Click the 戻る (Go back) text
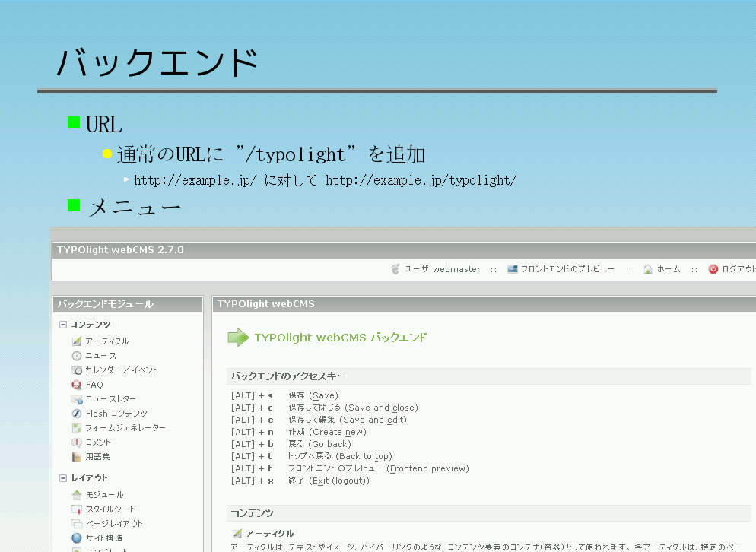This screenshot has height=552, width=756. (x=319, y=444)
